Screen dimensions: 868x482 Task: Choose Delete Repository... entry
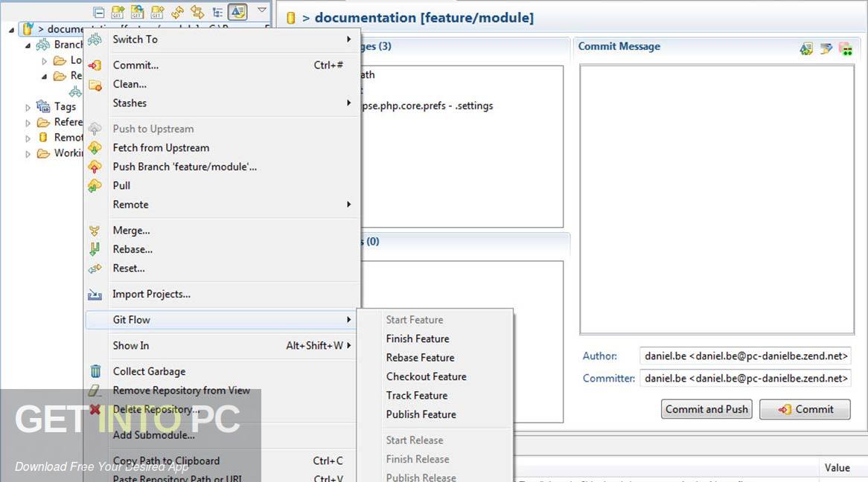pyautogui.click(x=220, y=409)
